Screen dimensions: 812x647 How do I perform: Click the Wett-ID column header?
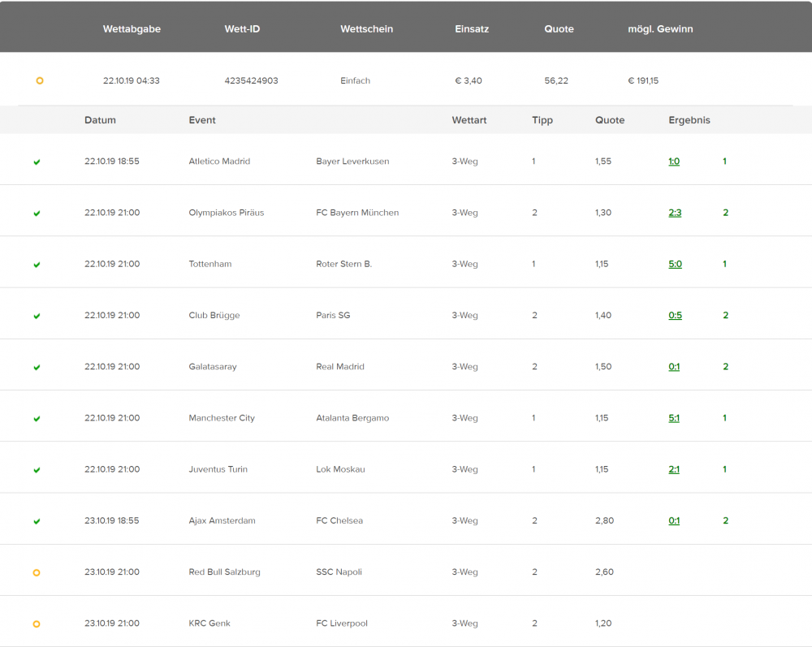(x=242, y=29)
